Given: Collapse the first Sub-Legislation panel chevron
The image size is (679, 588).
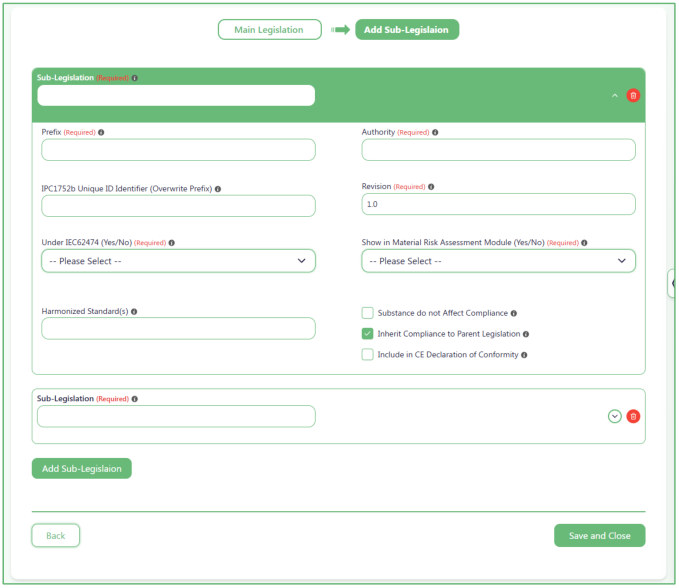Looking at the screenshot, I should pyautogui.click(x=614, y=95).
